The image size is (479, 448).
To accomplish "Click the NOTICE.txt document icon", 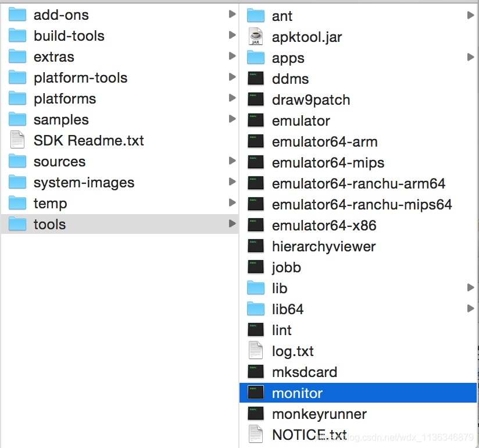I will point(256,434).
